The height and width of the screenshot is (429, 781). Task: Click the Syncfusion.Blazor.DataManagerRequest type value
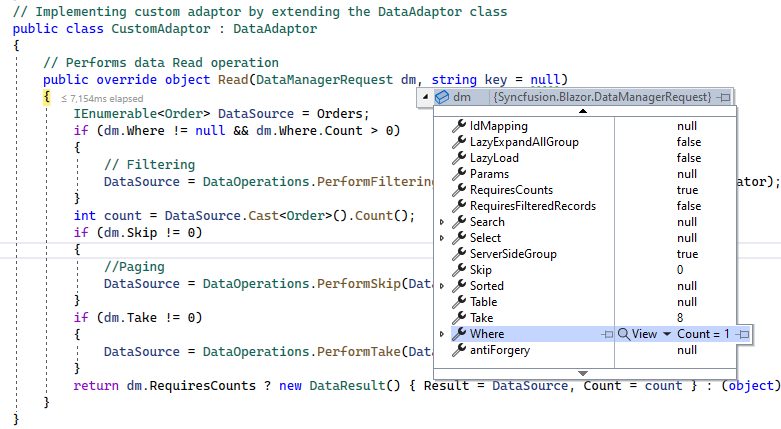coord(602,97)
